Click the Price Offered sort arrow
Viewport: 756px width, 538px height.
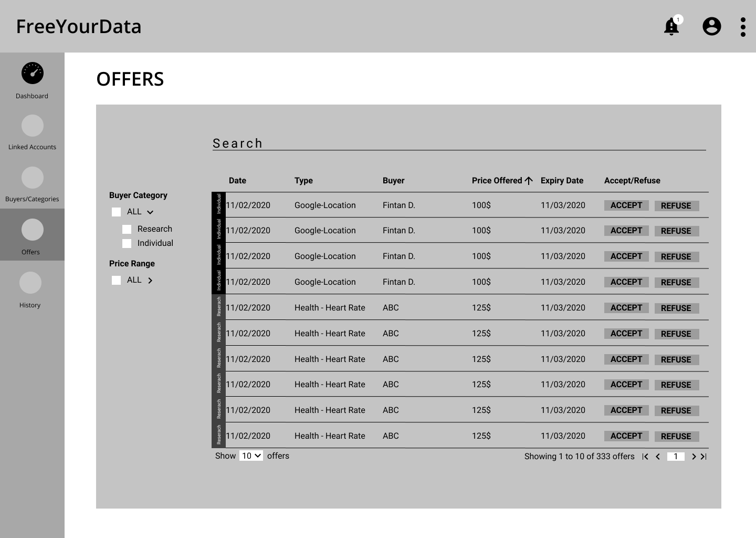(529, 181)
